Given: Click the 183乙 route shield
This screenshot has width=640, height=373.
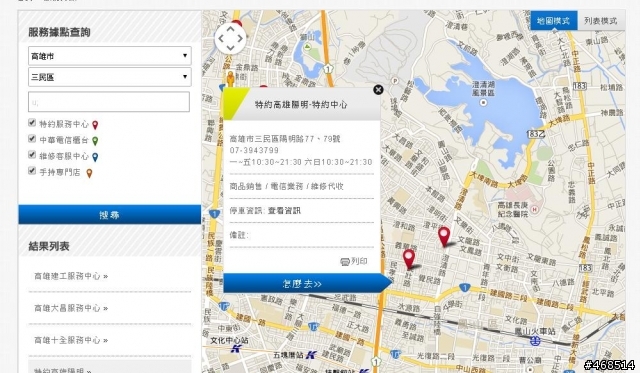Looking at the screenshot, I should pyautogui.click(x=535, y=134).
